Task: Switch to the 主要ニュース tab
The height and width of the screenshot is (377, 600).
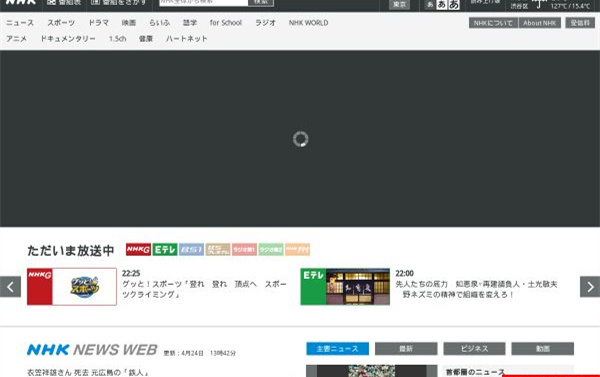Action: 338,349
